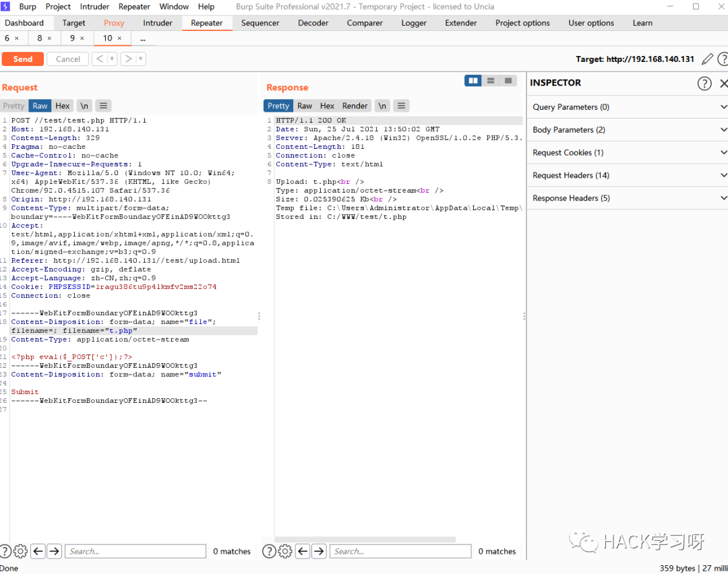Open back history dropdown arrow

(112, 59)
